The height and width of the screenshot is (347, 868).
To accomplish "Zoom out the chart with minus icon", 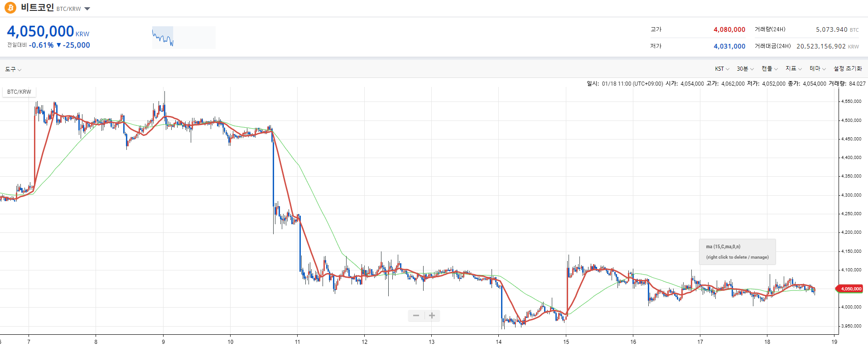I will [x=416, y=315].
